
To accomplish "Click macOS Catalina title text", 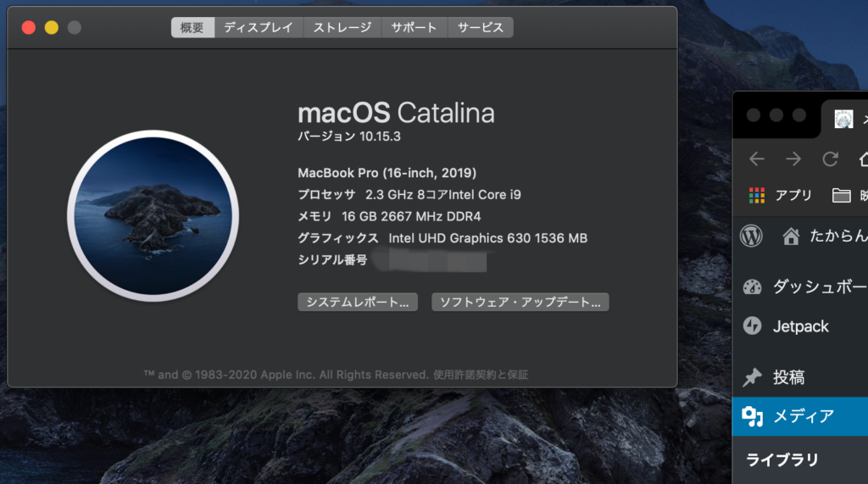I will point(396,113).
